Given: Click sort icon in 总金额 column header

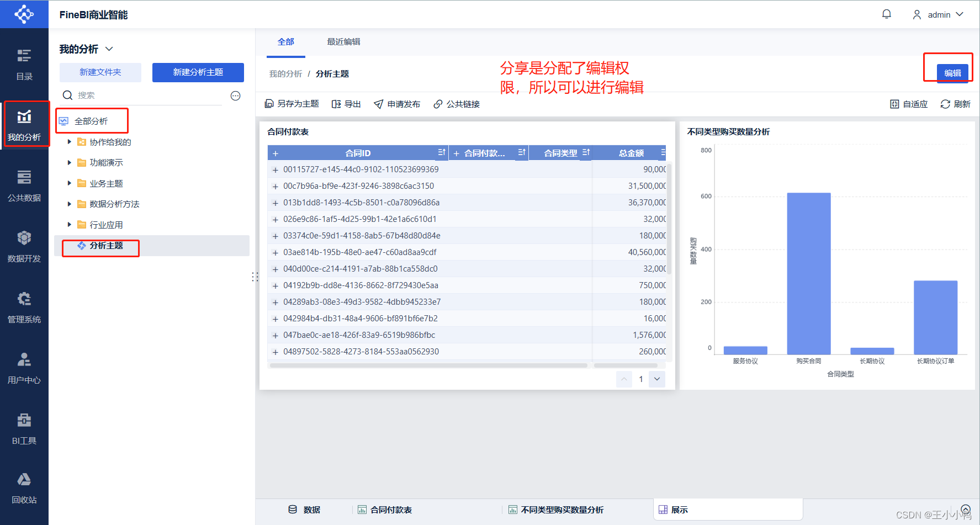Looking at the screenshot, I should click(663, 152).
